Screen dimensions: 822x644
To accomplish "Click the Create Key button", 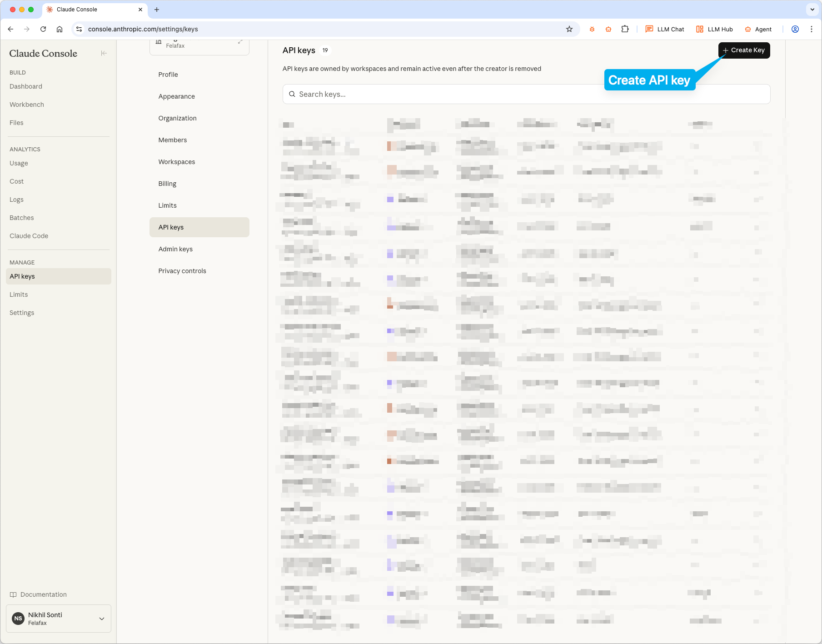I will 744,50.
